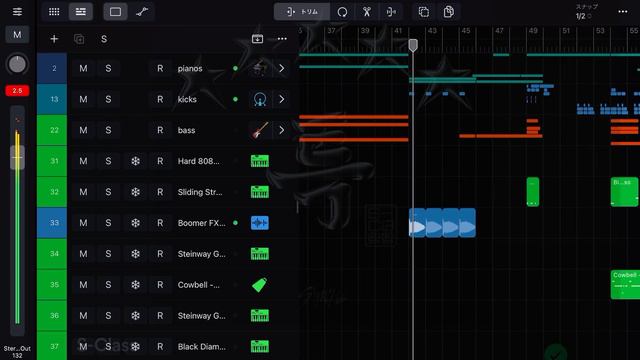Screen dimensions: 640x360
Task: Open Sliding Str keyboard instrument icon
Action: coord(260,192)
